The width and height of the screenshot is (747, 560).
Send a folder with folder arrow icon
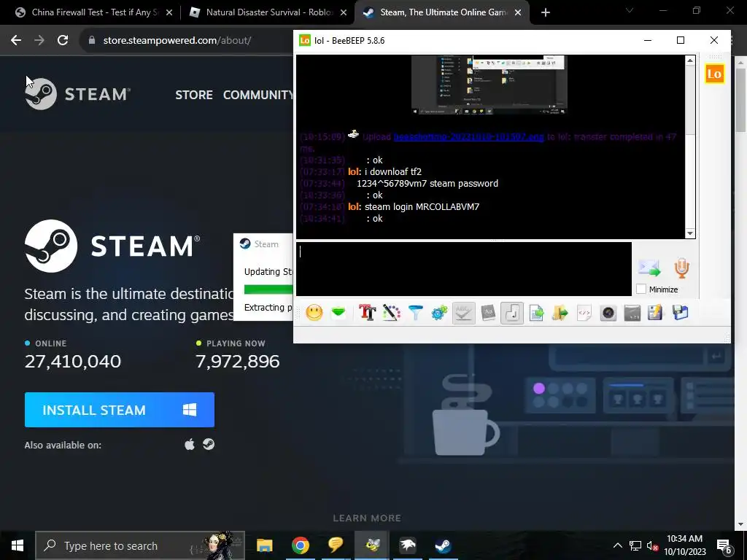click(560, 313)
